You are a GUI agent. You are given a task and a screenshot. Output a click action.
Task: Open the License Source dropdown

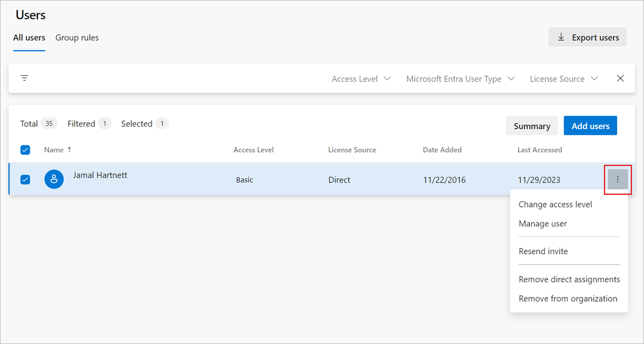(x=563, y=78)
